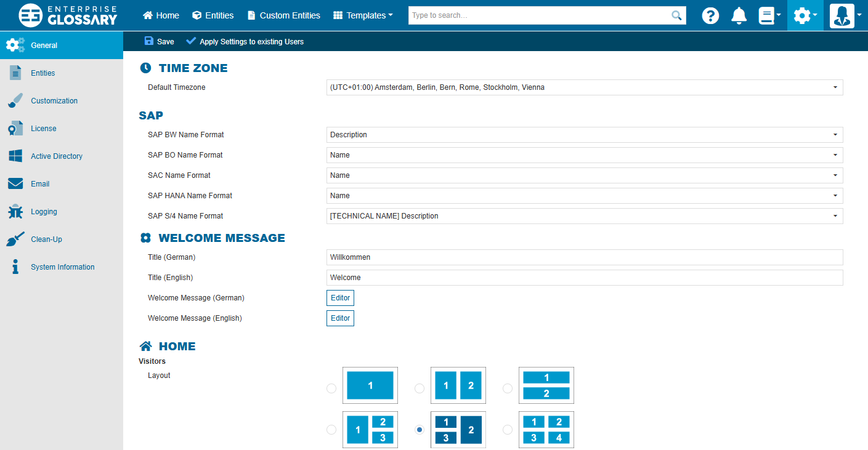Open the System Information sidebar item
This screenshot has width=868, height=450.
tap(62, 267)
